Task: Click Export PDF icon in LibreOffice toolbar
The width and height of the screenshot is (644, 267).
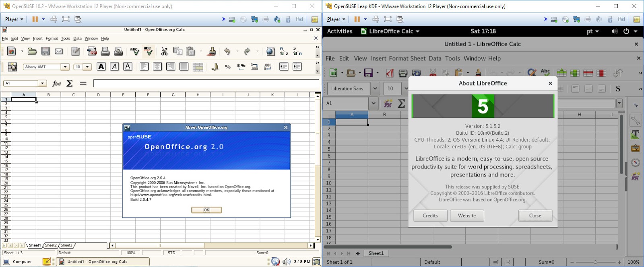Action: [x=390, y=73]
